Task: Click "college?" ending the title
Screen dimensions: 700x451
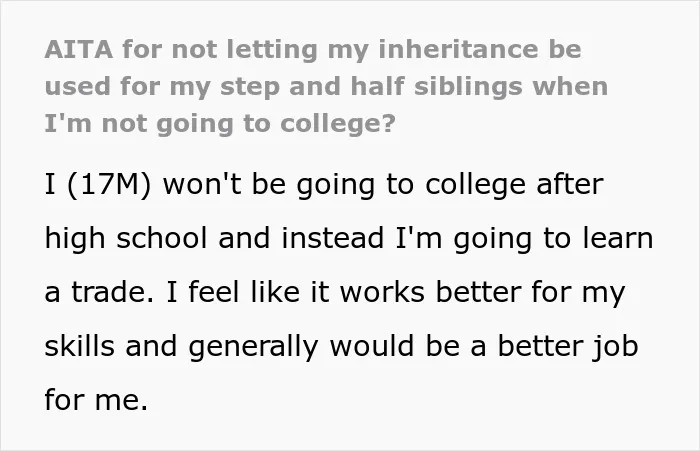Action: [x=338, y=124]
